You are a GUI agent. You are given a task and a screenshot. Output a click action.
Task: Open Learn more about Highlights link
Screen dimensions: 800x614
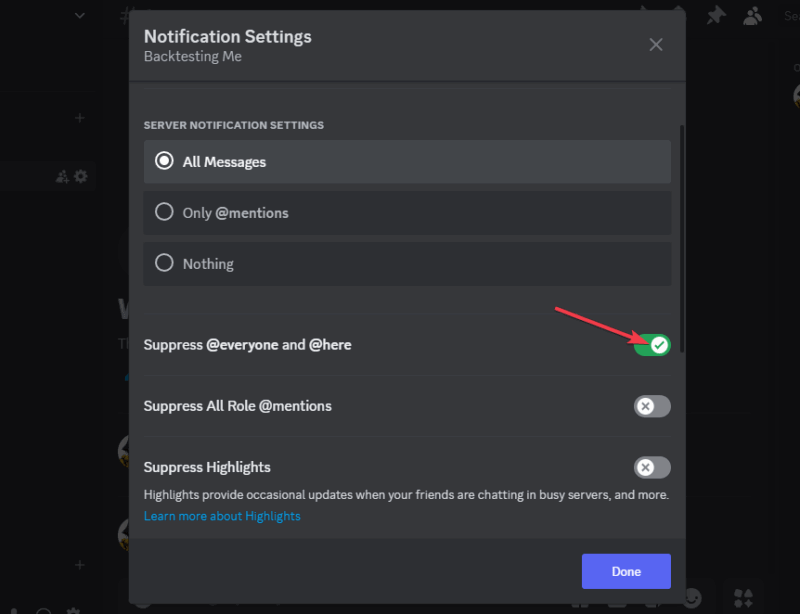(x=222, y=516)
